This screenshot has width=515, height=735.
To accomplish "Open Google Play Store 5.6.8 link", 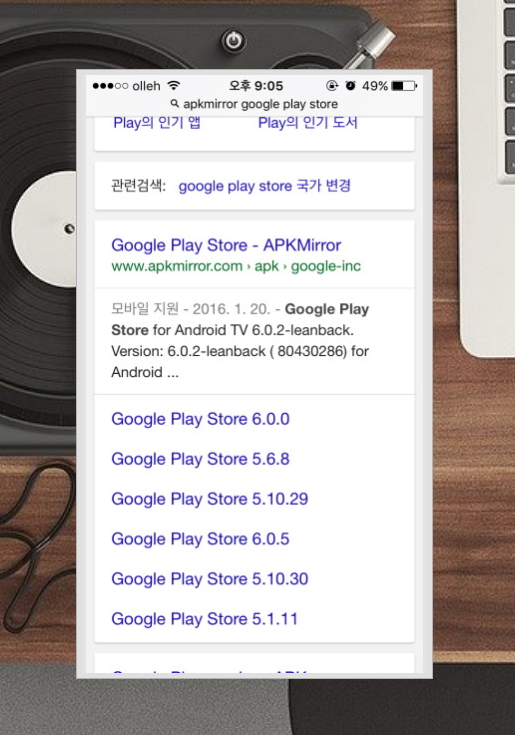I will pyautogui.click(x=201, y=459).
